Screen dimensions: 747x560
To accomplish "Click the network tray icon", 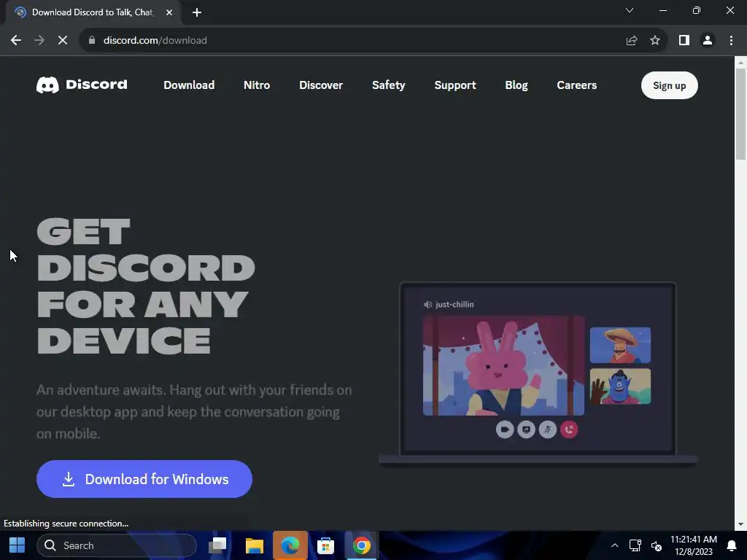I will click(x=635, y=545).
